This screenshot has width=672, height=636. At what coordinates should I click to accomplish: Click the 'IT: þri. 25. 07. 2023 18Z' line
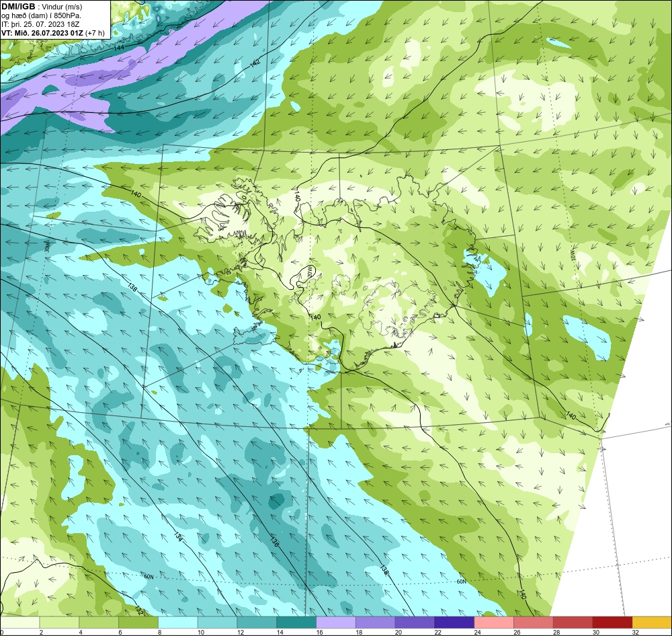[40, 24]
